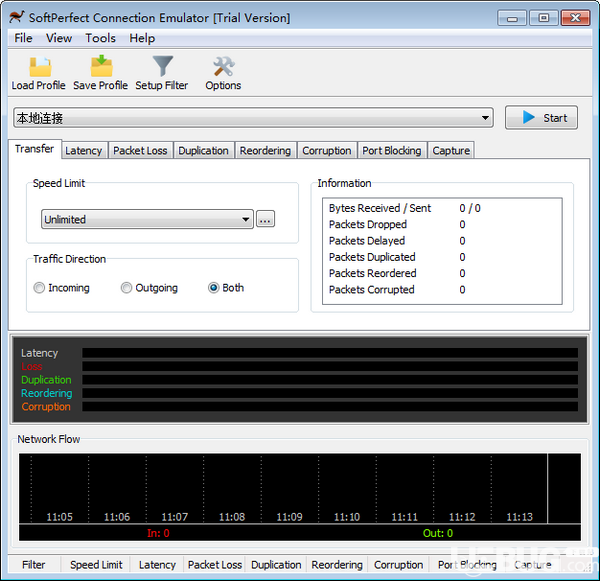600x581 pixels.
Task: Click the Latency status bar entry
Action: click(x=157, y=565)
